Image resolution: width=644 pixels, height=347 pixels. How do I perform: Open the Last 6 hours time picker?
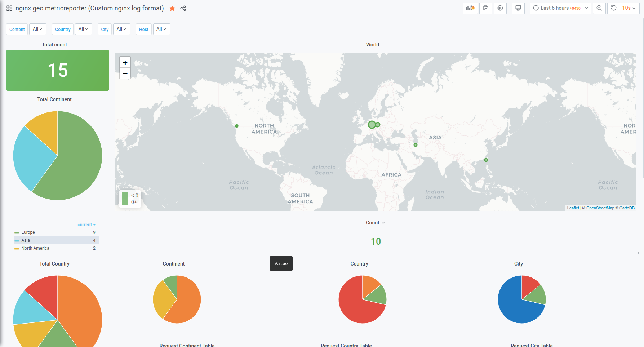coord(560,8)
